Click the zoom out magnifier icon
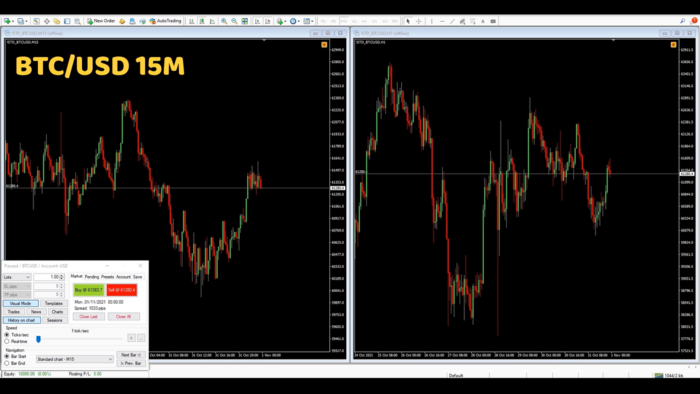This screenshot has height=394, width=700. (x=234, y=21)
